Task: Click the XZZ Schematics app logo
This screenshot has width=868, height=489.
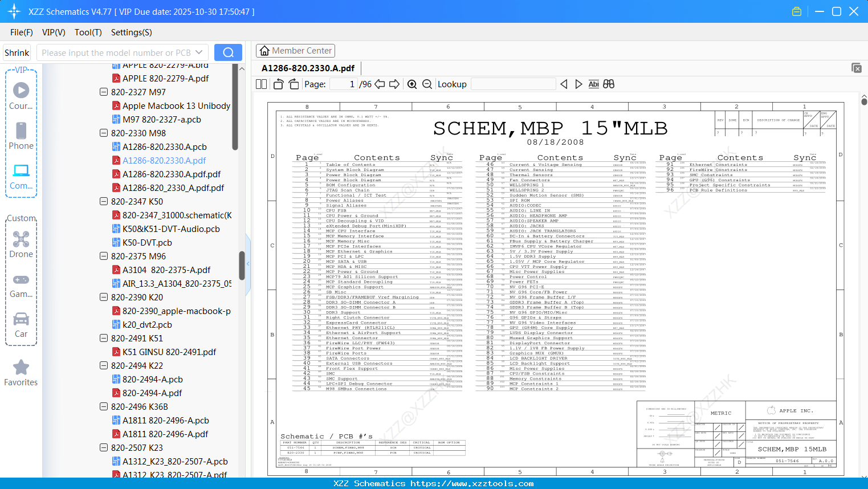Action: (14, 11)
